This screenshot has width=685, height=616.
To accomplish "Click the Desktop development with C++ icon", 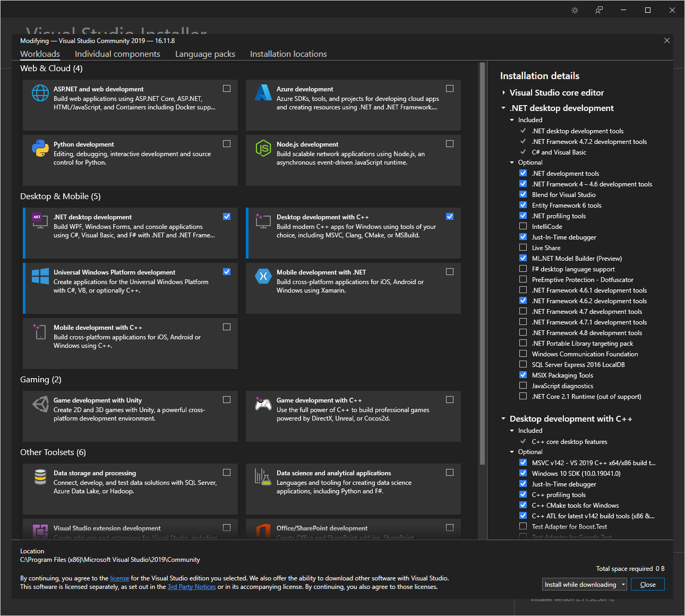I will [x=263, y=221].
